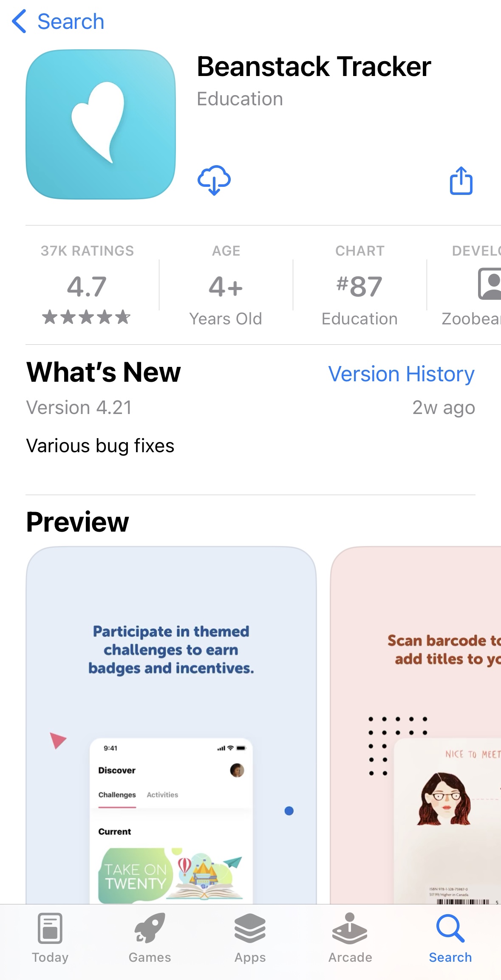This screenshot has width=501, height=980.
Task: Tap the Beanstack Tracker app icon
Action: click(x=101, y=124)
